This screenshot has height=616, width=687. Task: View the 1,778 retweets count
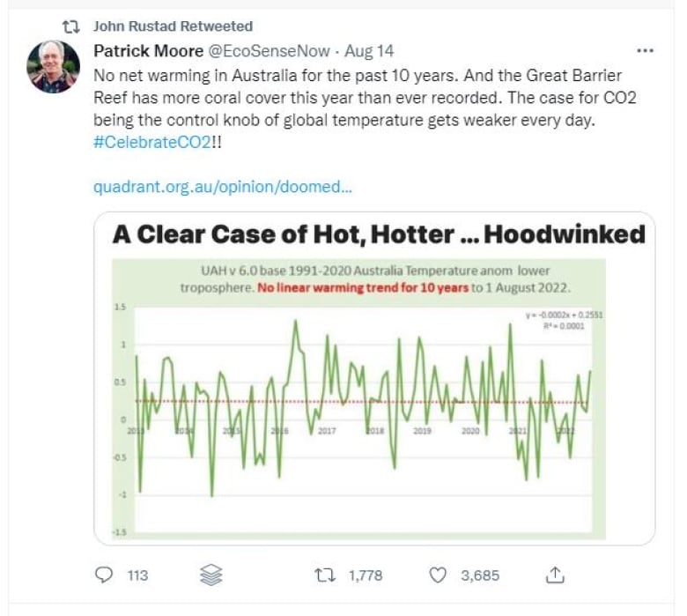[366, 575]
